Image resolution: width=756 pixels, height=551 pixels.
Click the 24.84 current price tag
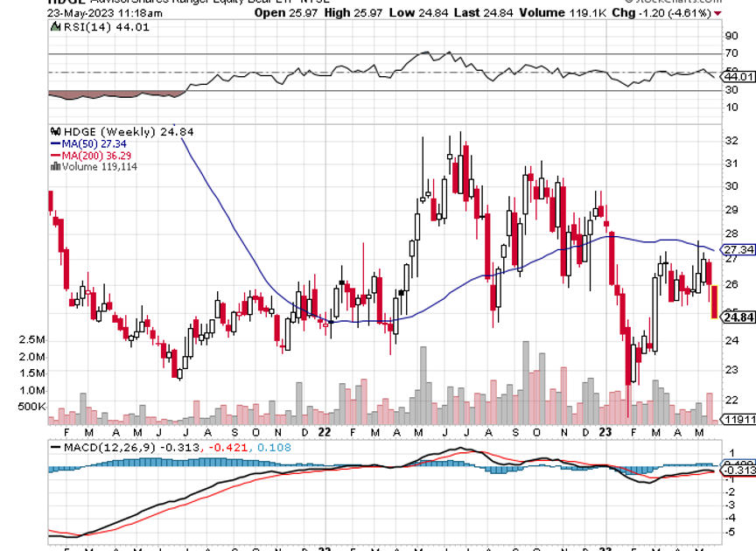(x=738, y=317)
